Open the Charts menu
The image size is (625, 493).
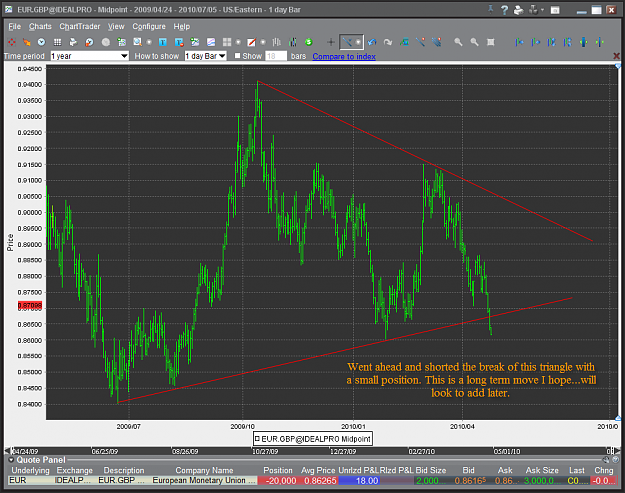tap(40, 27)
